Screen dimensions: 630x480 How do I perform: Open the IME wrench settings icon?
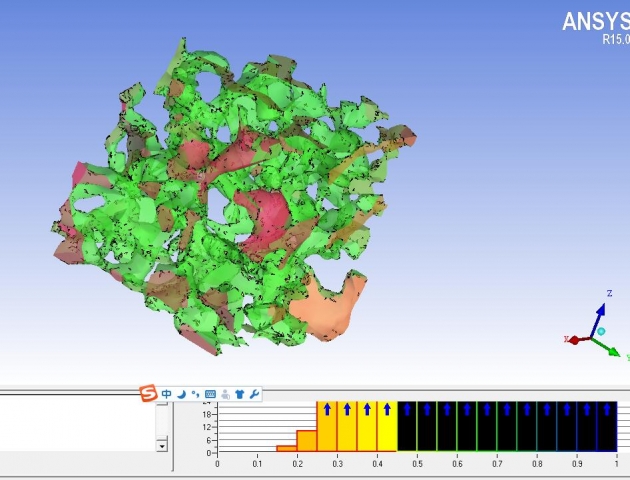tap(254, 394)
